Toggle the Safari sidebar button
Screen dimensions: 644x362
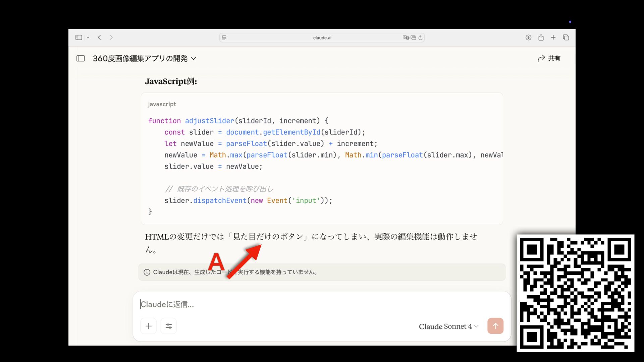tap(79, 38)
